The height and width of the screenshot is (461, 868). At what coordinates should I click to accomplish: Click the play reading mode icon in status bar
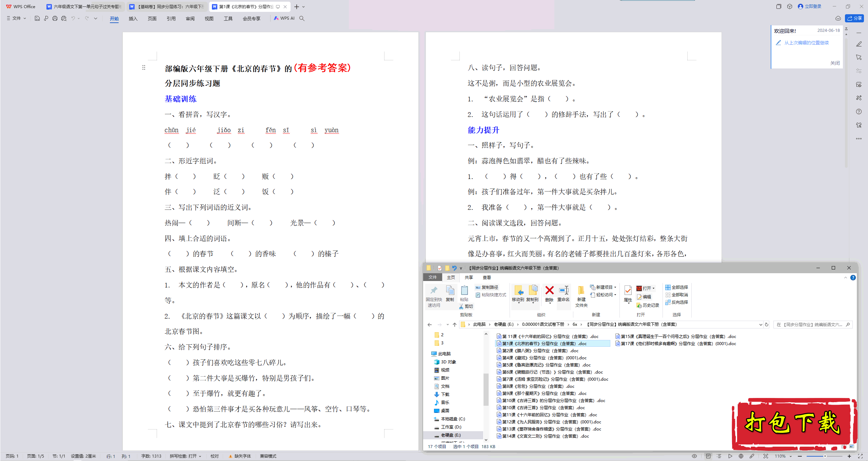730,456
